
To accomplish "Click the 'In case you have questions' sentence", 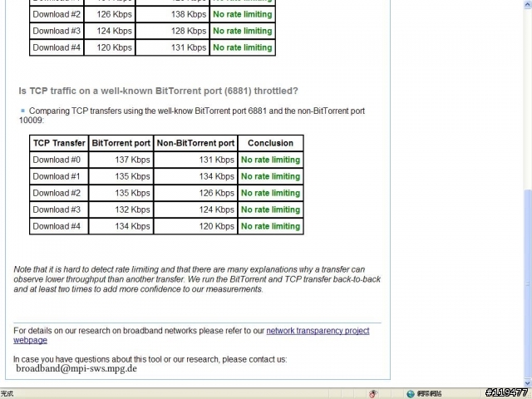I will pos(150,359).
